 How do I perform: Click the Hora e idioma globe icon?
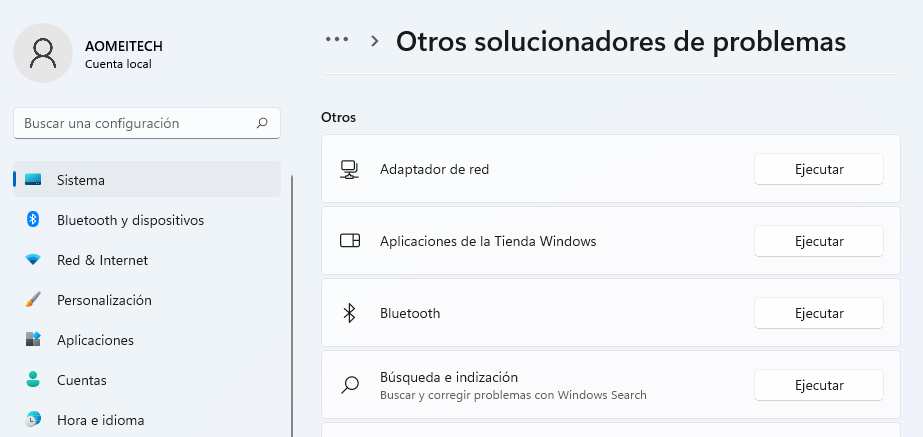coord(33,420)
